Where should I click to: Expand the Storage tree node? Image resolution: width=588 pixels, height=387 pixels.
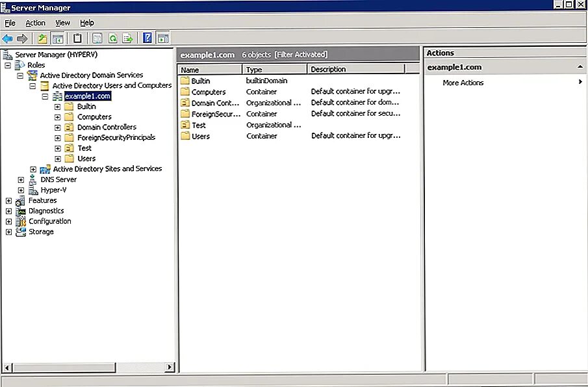8,232
